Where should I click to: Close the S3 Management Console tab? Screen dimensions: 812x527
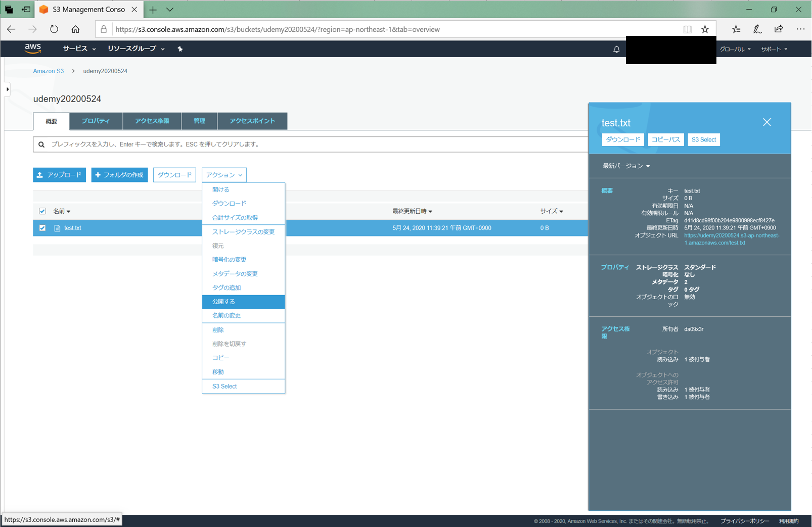[134, 10]
